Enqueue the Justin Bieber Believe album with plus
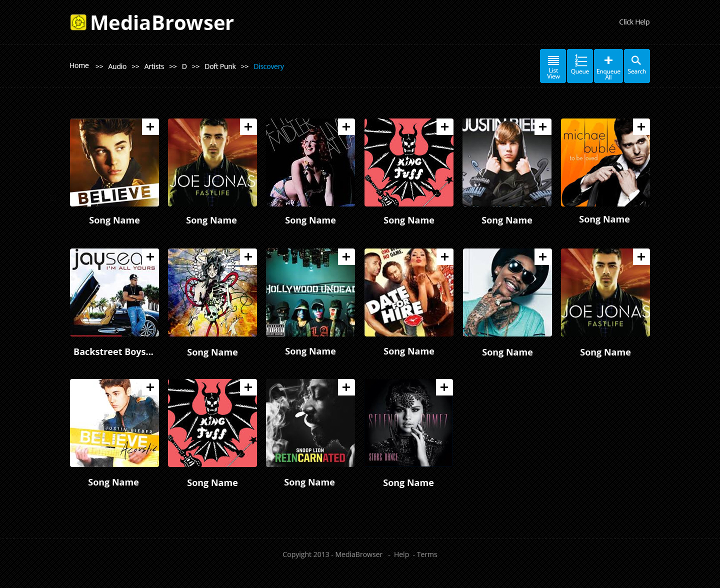720x588 pixels. click(150, 127)
